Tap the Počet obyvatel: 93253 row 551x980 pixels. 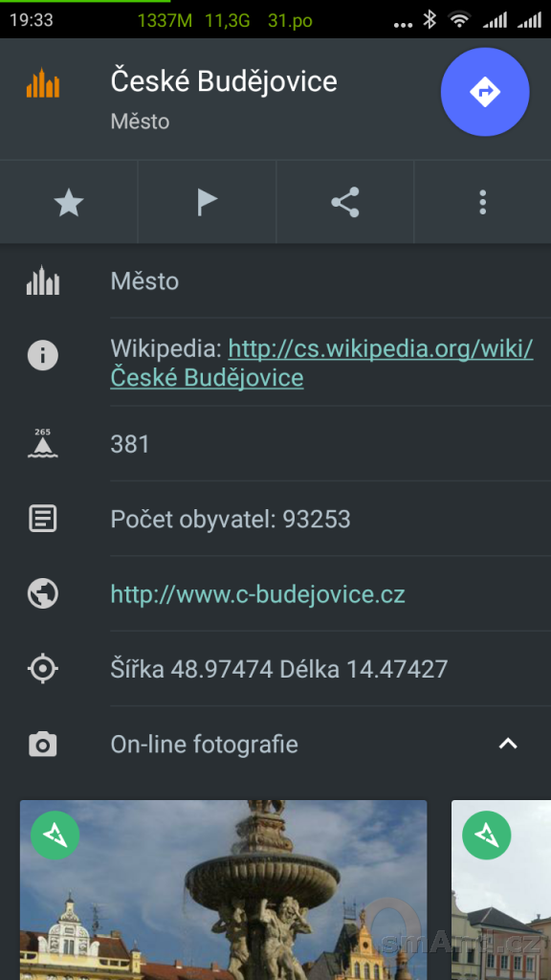pos(275,519)
